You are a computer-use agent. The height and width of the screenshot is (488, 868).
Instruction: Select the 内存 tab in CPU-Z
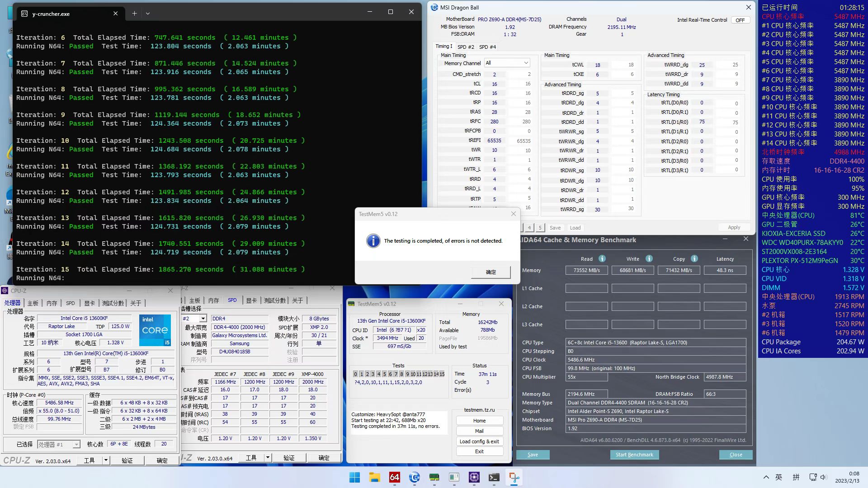[52, 303]
